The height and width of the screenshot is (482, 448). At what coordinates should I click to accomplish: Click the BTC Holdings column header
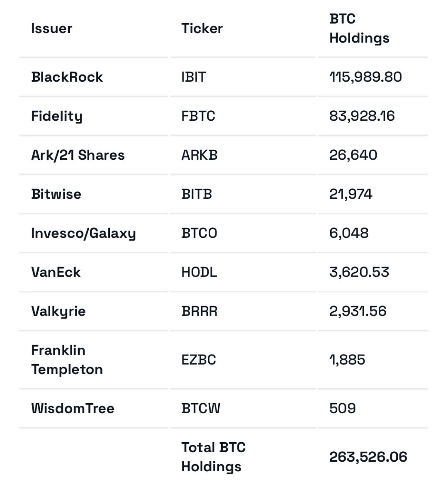[x=359, y=29]
